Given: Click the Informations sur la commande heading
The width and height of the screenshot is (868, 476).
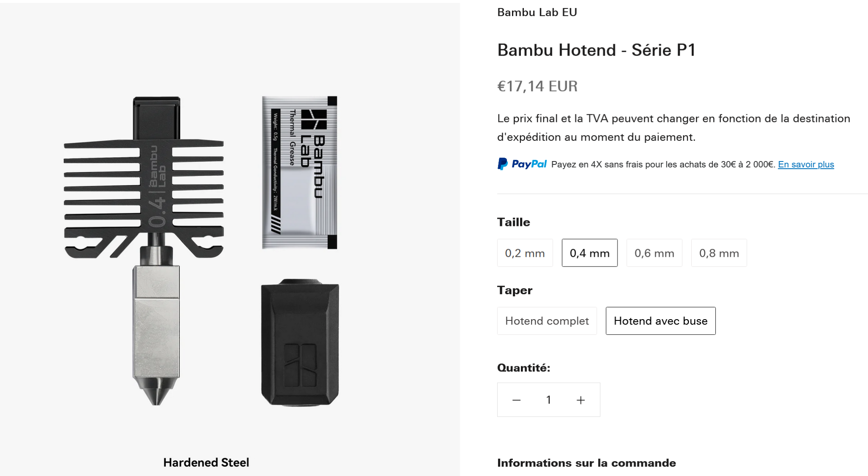Looking at the screenshot, I should [x=586, y=463].
